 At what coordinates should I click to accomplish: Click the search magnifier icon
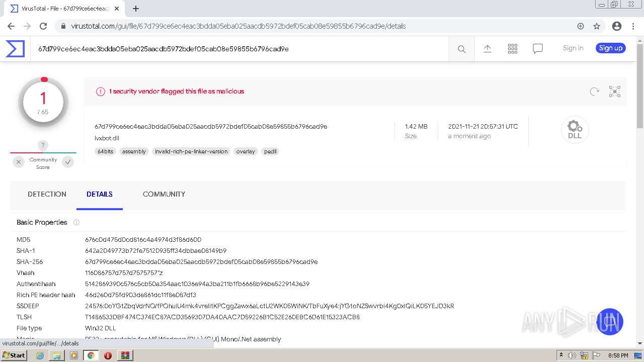coord(461,49)
